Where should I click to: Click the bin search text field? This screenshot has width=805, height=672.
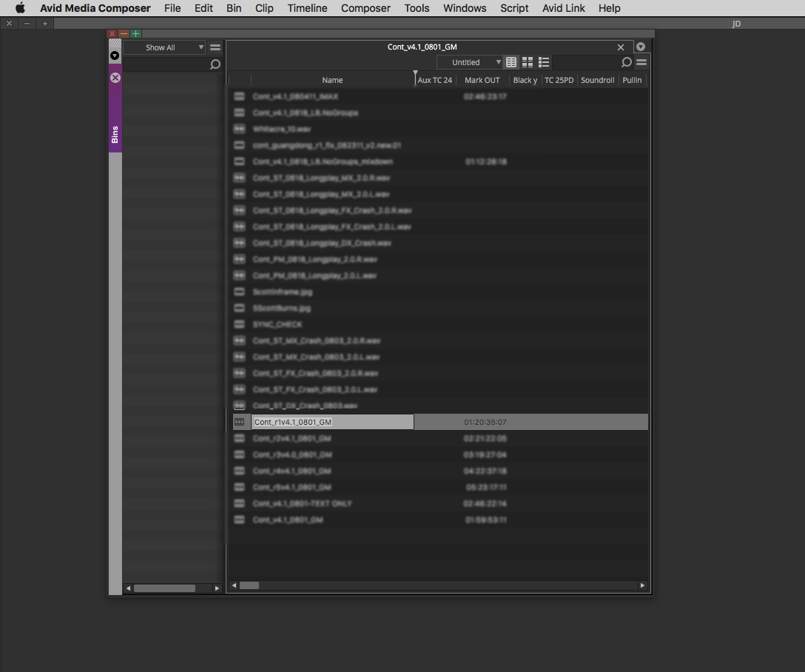coord(586,62)
